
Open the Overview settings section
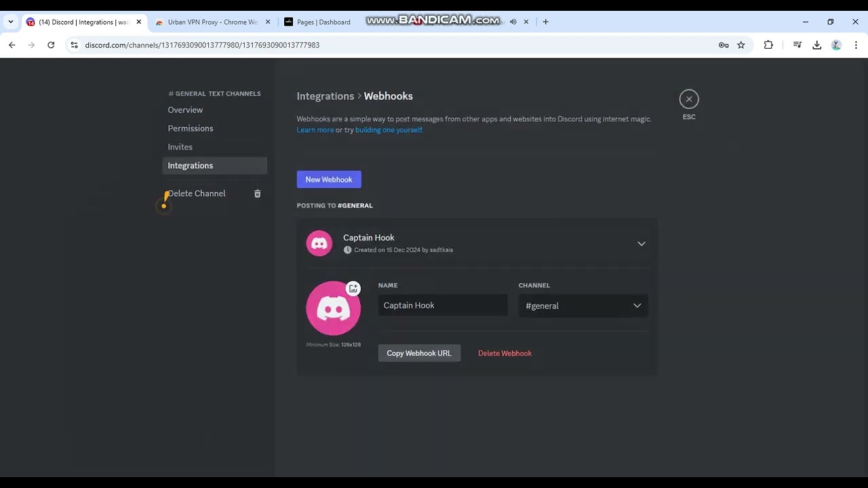click(214, 110)
